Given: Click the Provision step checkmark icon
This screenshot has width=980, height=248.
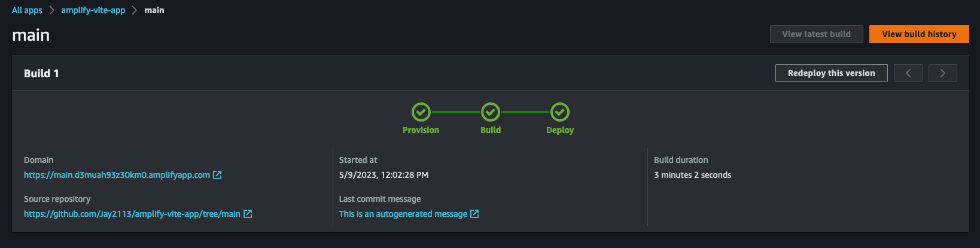Looking at the screenshot, I should tap(421, 112).
